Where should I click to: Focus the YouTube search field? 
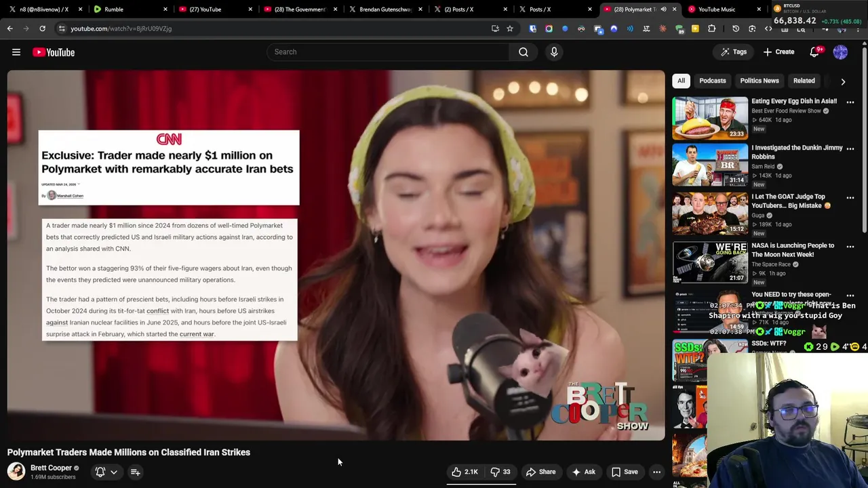coord(388,52)
